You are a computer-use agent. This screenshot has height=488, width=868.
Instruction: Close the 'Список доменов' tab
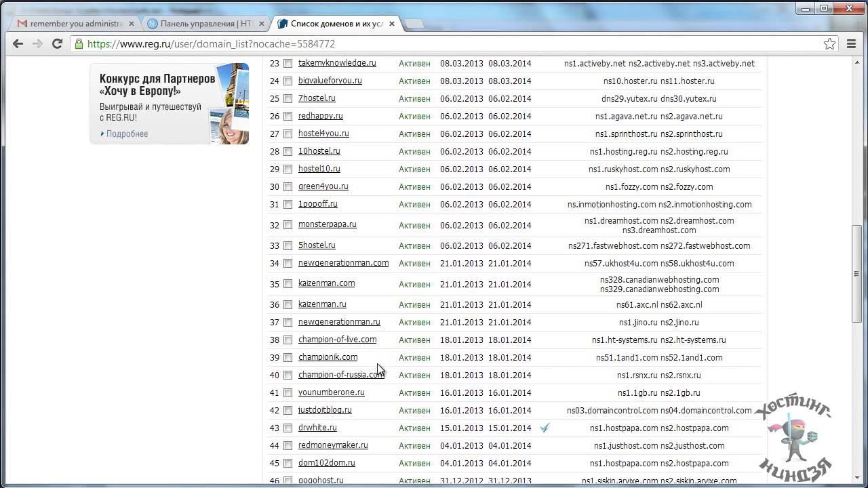click(391, 23)
